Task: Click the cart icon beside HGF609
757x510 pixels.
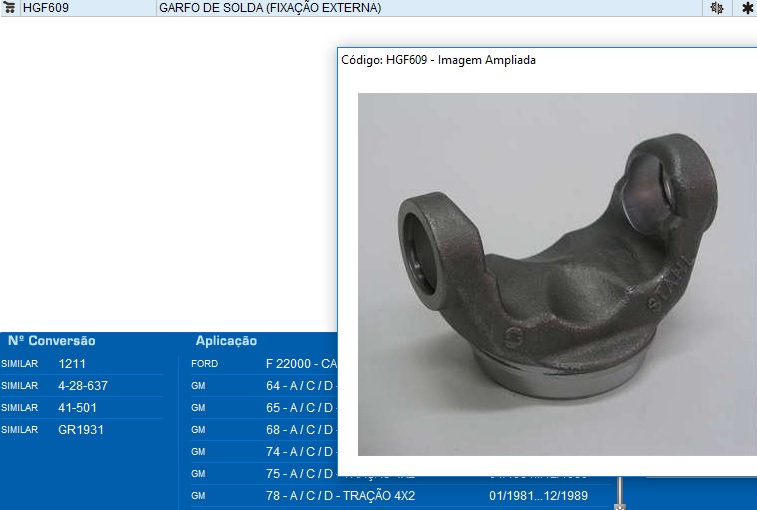Action: 10,8
